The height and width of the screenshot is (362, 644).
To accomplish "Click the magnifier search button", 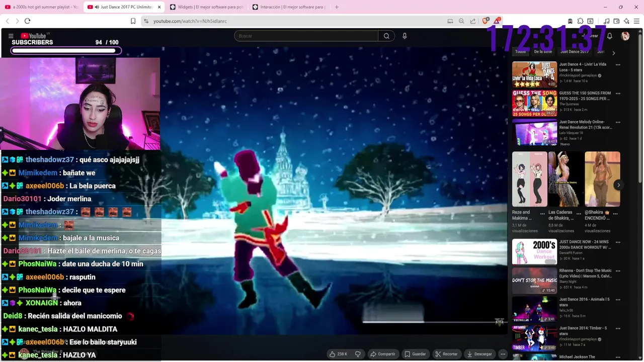I will [x=386, y=36].
